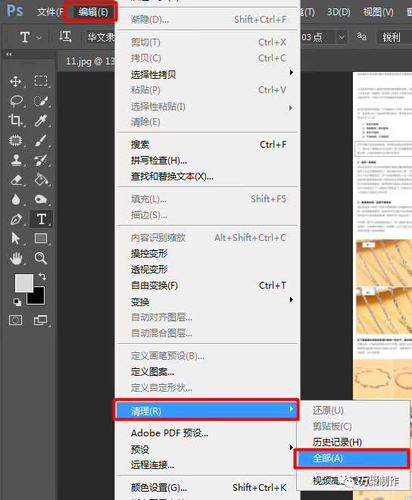Open the 3D(D) menu
Screen dimensions: 412x500
tap(338, 12)
